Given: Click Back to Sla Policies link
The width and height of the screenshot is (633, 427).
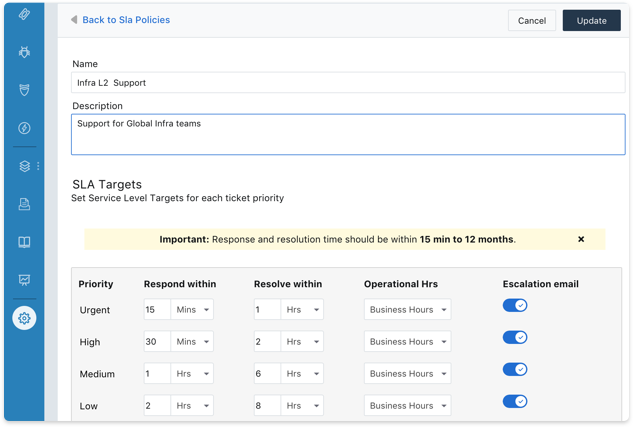Looking at the screenshot, I should point(125,20).
